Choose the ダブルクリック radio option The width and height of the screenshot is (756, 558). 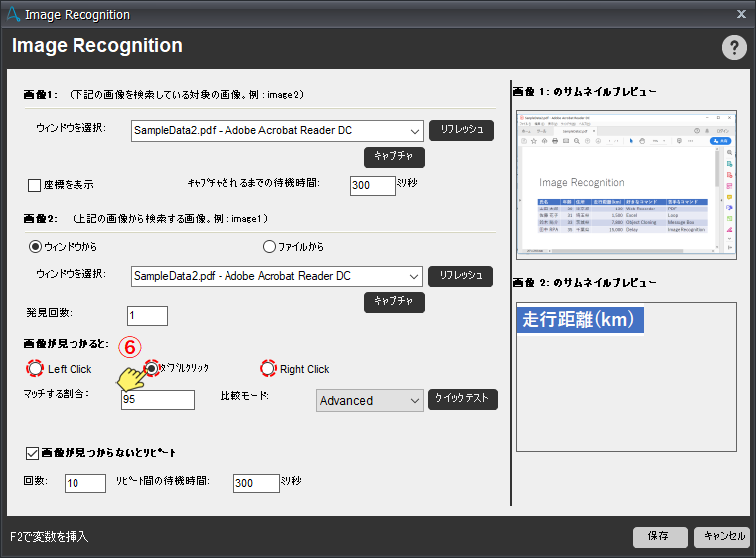click(x=152, y=369)
